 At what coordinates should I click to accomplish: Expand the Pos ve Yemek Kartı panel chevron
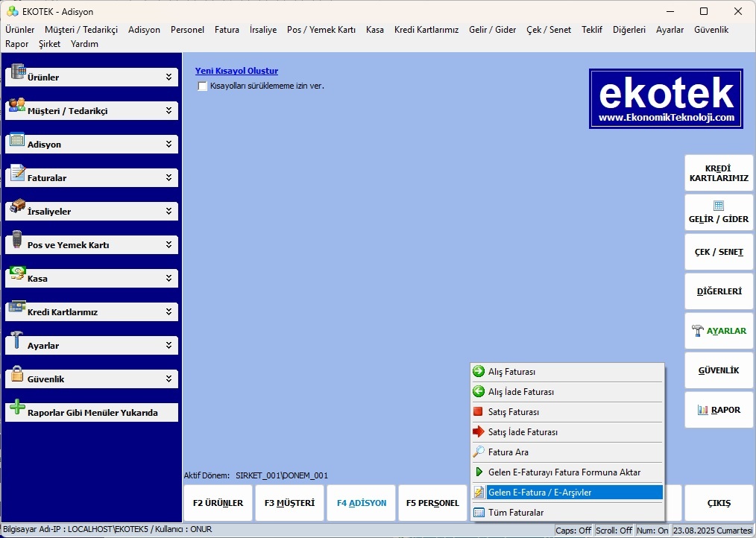pos(168,245)
